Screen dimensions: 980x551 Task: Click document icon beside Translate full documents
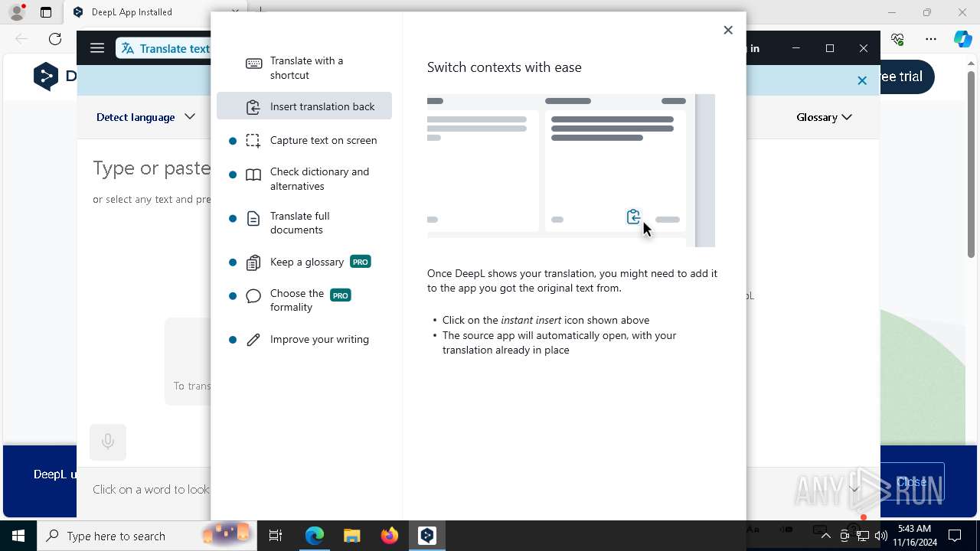click(x=253, y=220)
